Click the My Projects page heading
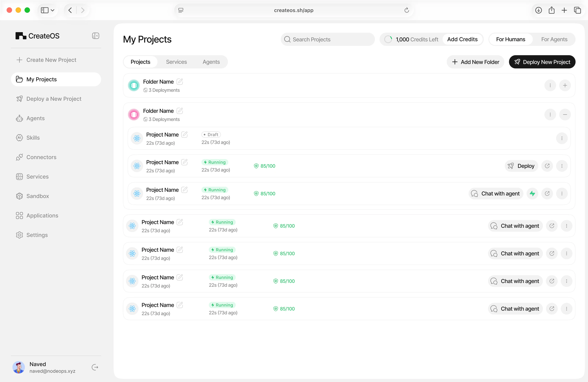This screenshot has height=382, width=588. point(147,39)
